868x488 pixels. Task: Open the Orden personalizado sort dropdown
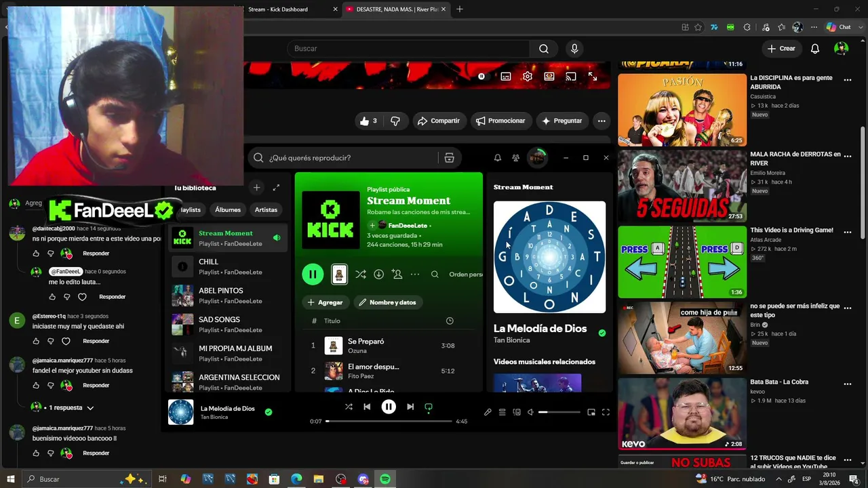[x=466, y=274]
